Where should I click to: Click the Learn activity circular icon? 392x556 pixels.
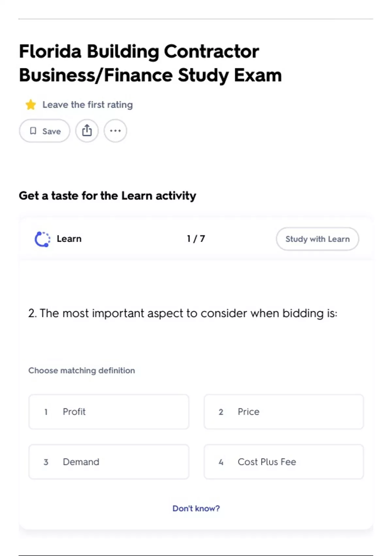(42, 239)
